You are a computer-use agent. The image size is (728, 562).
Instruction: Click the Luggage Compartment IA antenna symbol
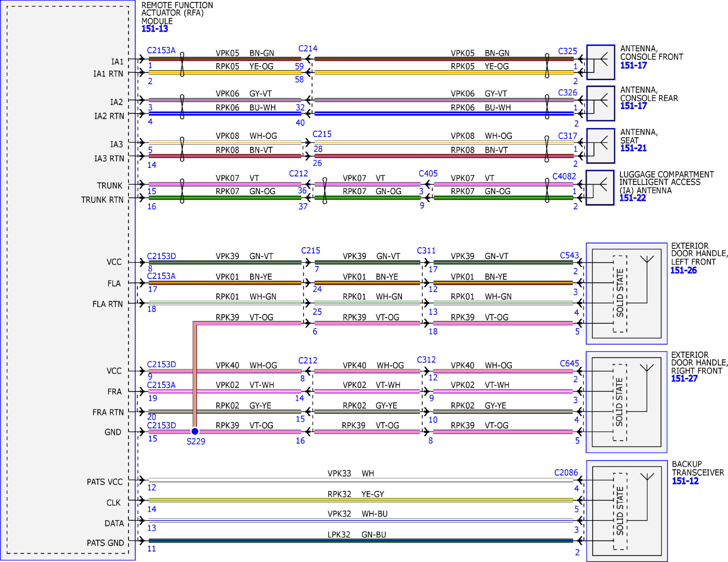600,188
